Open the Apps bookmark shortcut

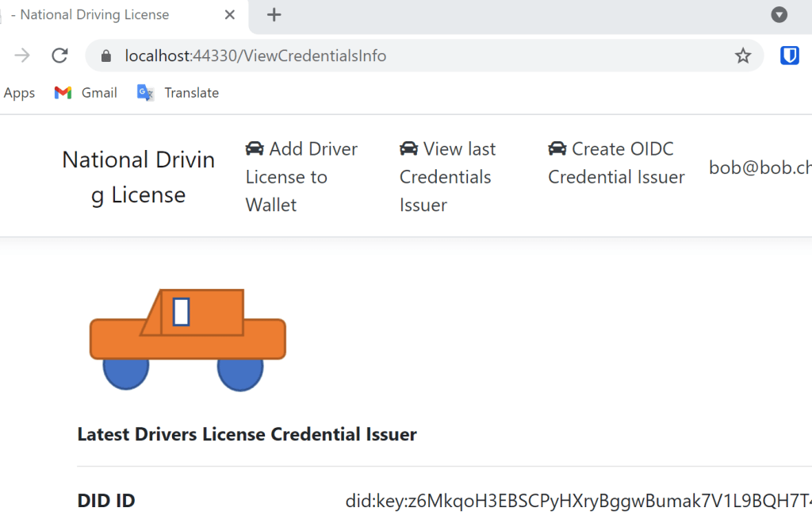pyautogui.click(x=19, y=93)
